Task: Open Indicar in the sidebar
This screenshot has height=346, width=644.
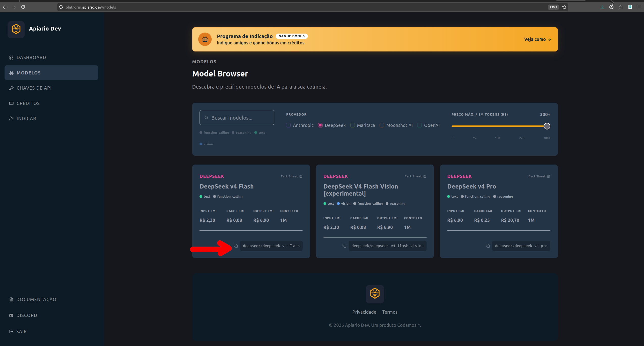Action: click(x=51, y=119)
